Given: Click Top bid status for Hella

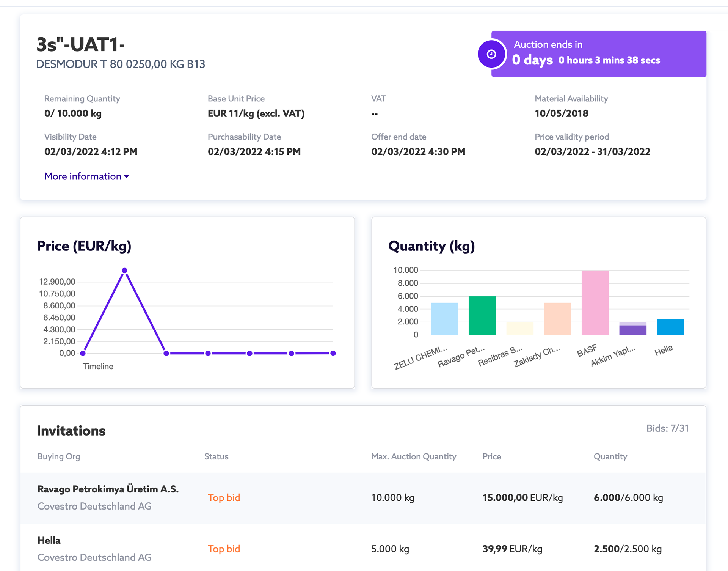Looking at the screenshot, I should pyautogui.click(x=224, y=549).
